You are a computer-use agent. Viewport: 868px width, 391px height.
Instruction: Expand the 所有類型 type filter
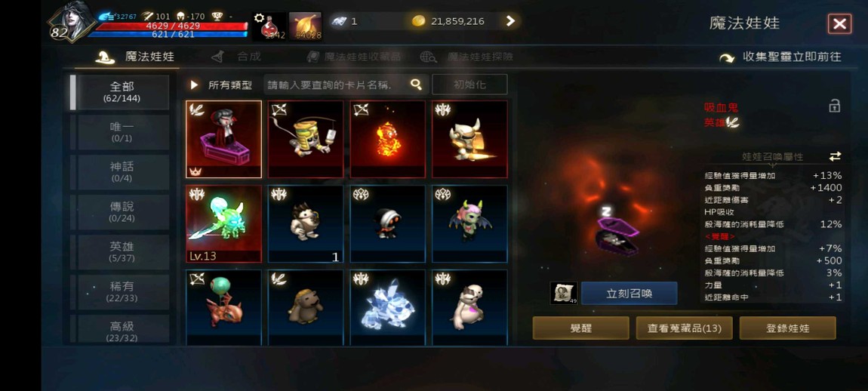pyautogui.click(x=221, y=85)
